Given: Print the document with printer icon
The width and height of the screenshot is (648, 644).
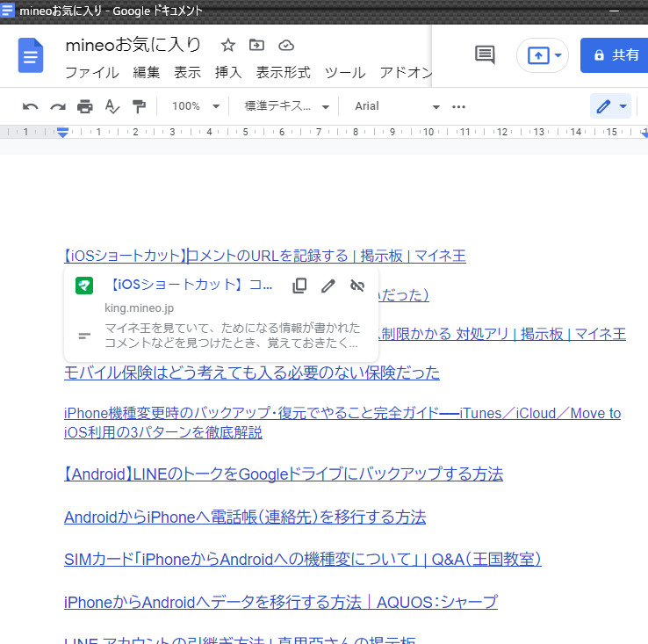Looking at the screenshot, I should [85, 106].
